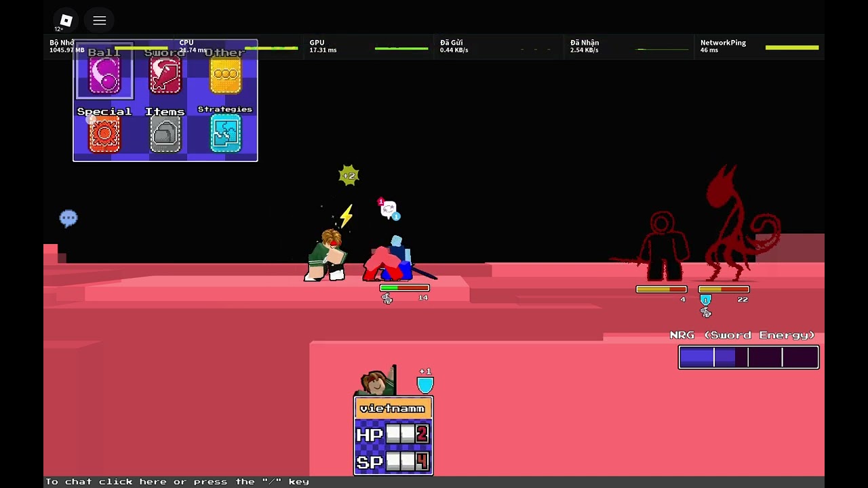The image size is (868, 488).
Task: Click the Đã Nhận stat label
Action: point(585,43)
